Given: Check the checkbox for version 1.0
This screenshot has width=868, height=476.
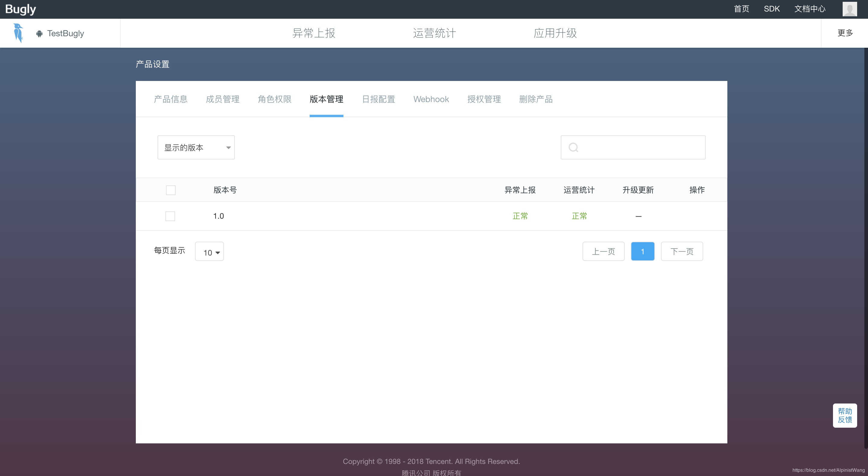Looking at the screenshot, I should (170, 216).
